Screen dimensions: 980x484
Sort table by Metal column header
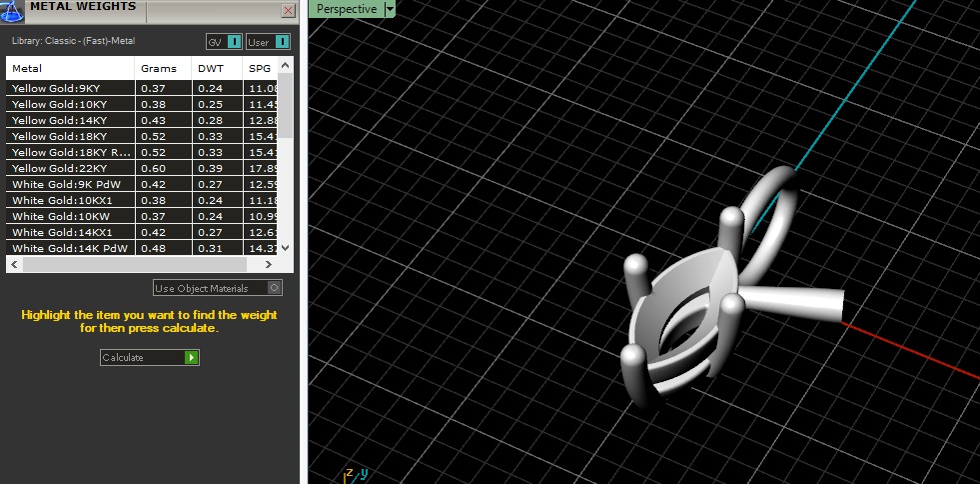click(x=70, y=68)
